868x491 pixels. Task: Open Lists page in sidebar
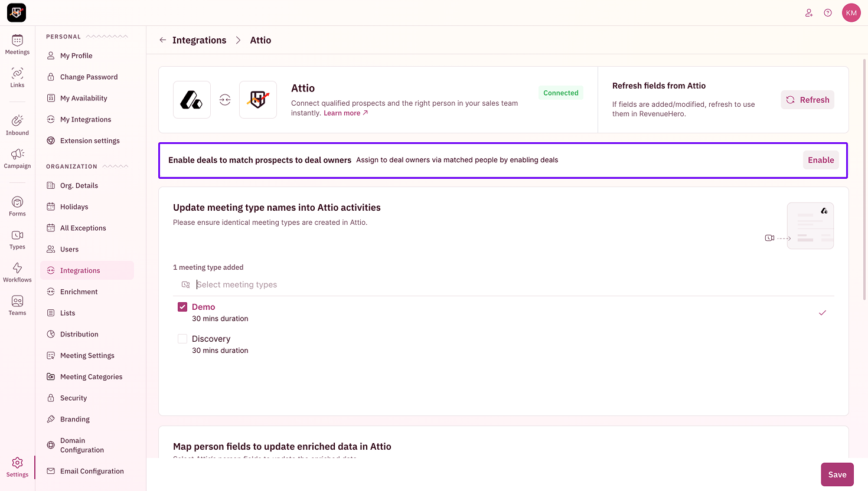(87, 313)
